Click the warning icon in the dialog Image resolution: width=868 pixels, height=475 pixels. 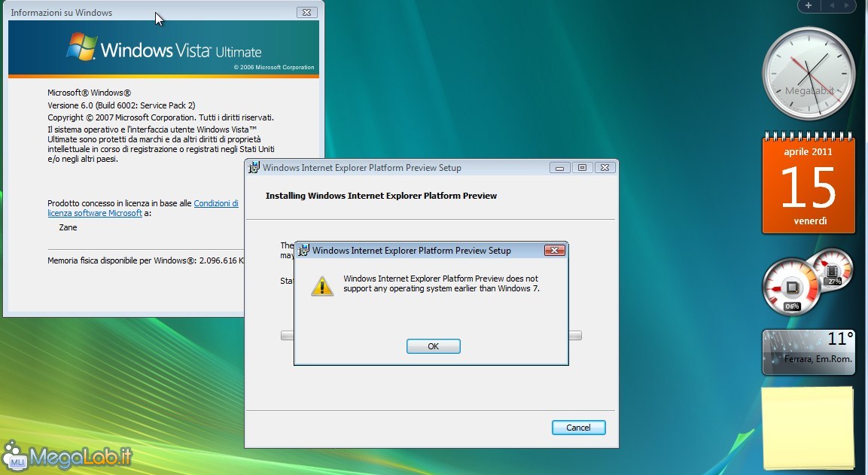321,285
